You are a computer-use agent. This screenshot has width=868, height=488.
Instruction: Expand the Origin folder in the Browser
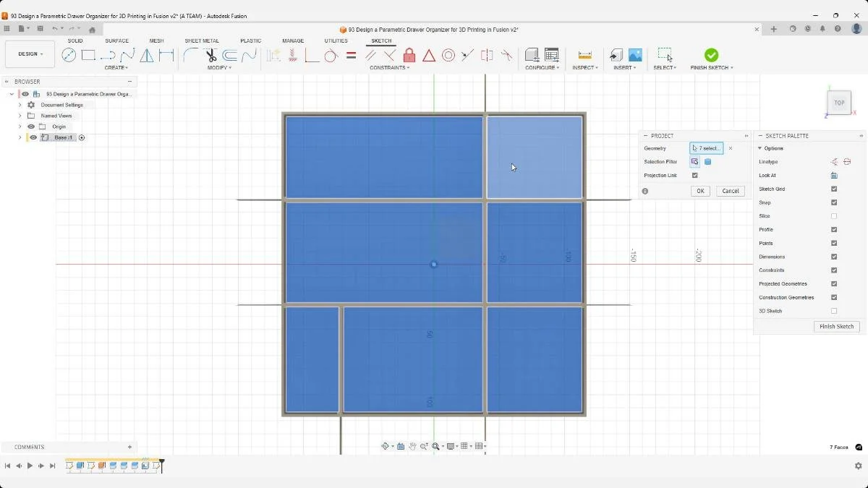click(20, 126)
